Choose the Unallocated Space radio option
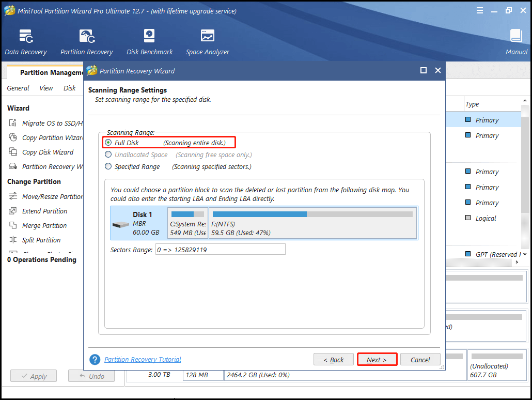 pyautogui.click(x=108, y=155)
